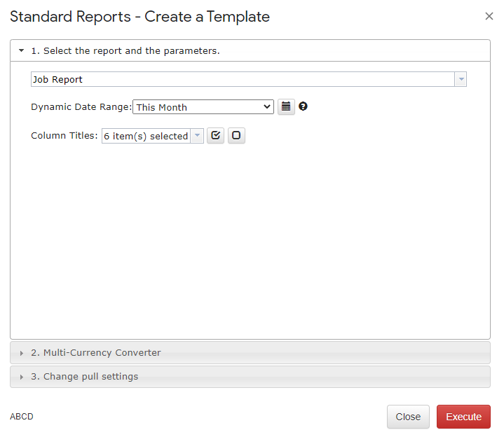The image size is (504, 437).
Task: Click the grey Close button
Action: 408,417
